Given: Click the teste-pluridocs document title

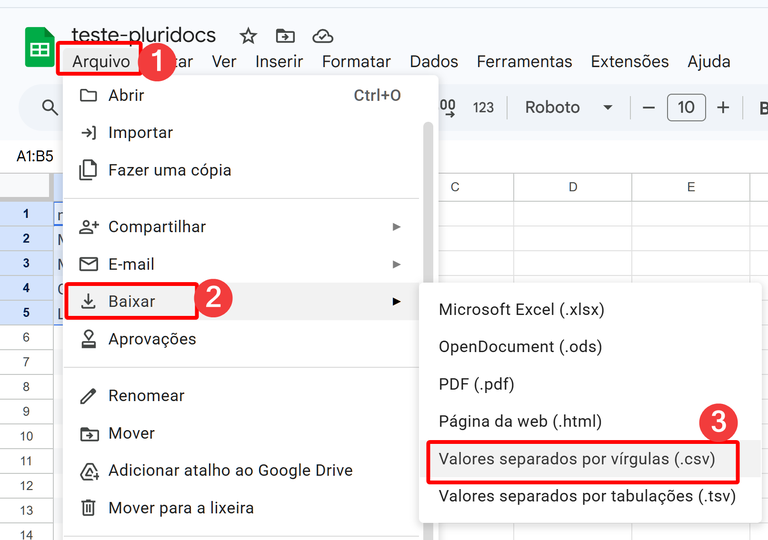Looking at the screenshot, I should coord(144,35).
